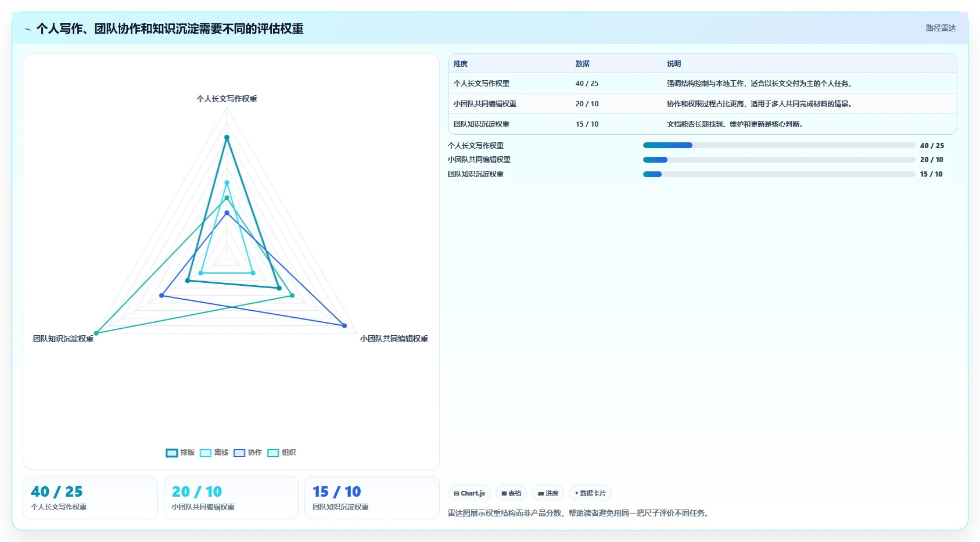Click the 组织 data point on the 团队知识沉淀权重 axis
Viewport: 980px width, 542px height.
tap(96, 333)
